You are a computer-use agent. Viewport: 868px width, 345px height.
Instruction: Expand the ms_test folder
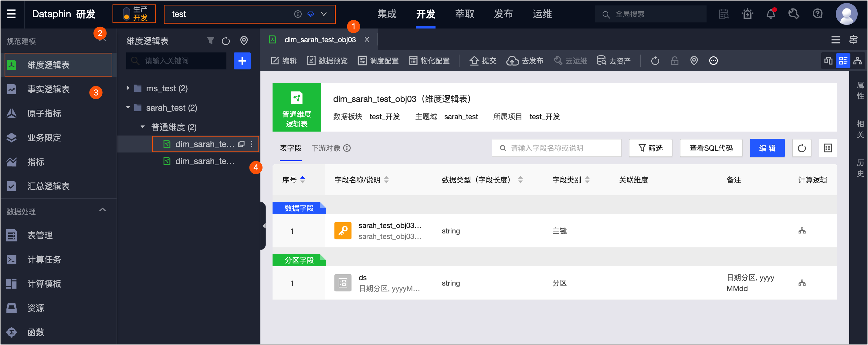[x=128, y=88]
